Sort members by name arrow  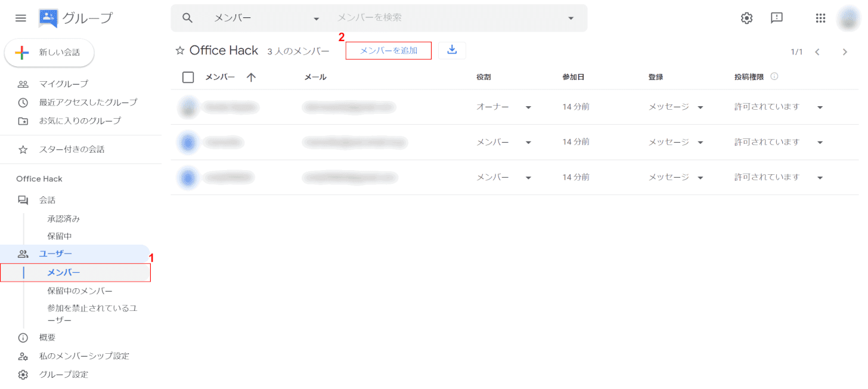[x=251, y=77]
